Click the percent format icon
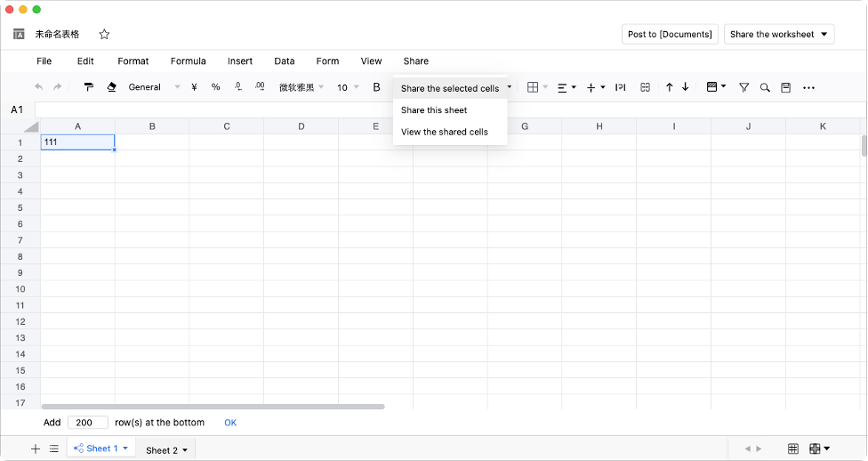 pos(215,87)
